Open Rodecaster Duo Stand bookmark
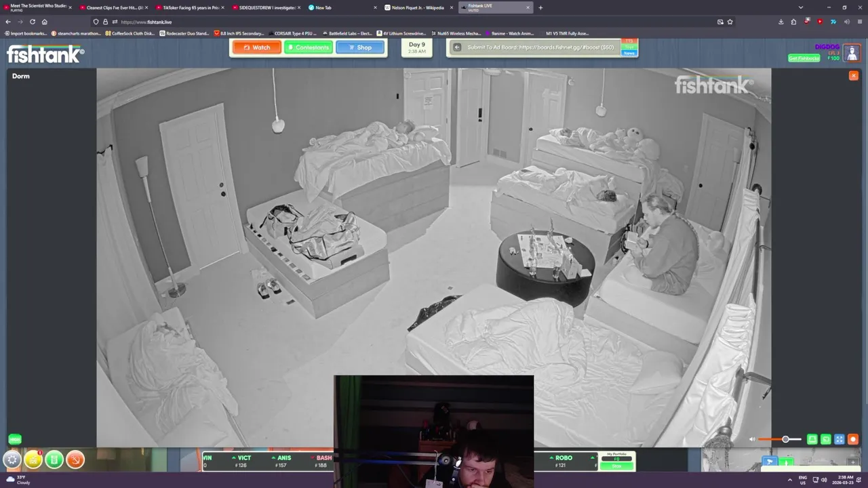 [185, 33]
